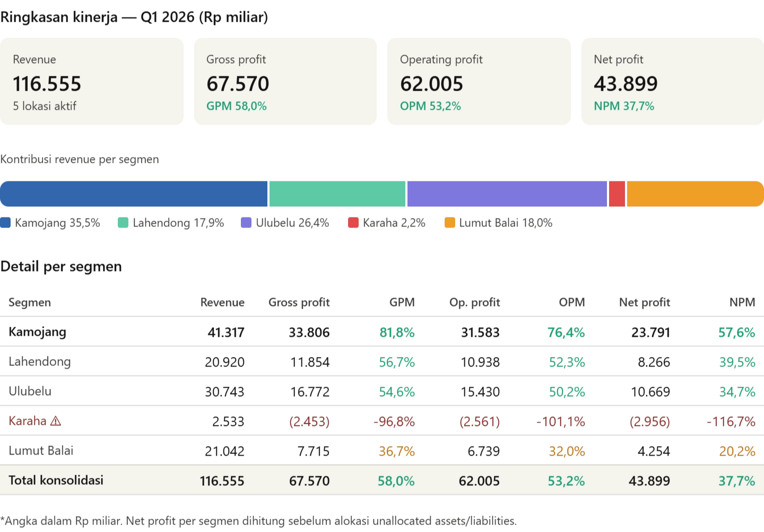The image size is (764, 532).
Task: Select the Kamojang row name in the table
Action: [38, 332]
